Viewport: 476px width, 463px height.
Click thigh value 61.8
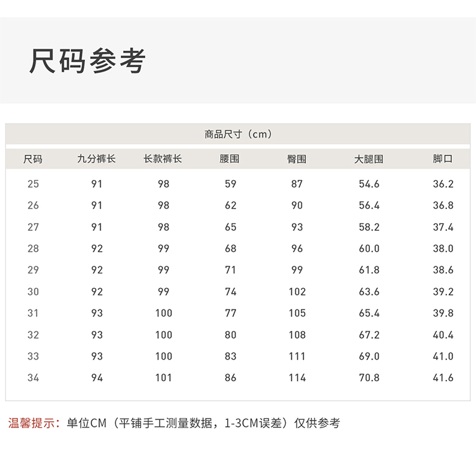coord(369,270)
